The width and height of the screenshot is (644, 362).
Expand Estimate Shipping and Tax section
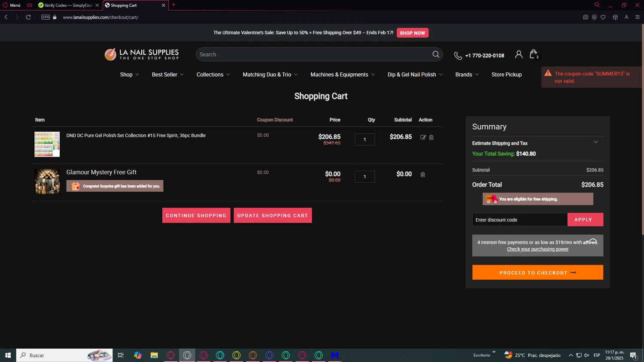(538, 143)
